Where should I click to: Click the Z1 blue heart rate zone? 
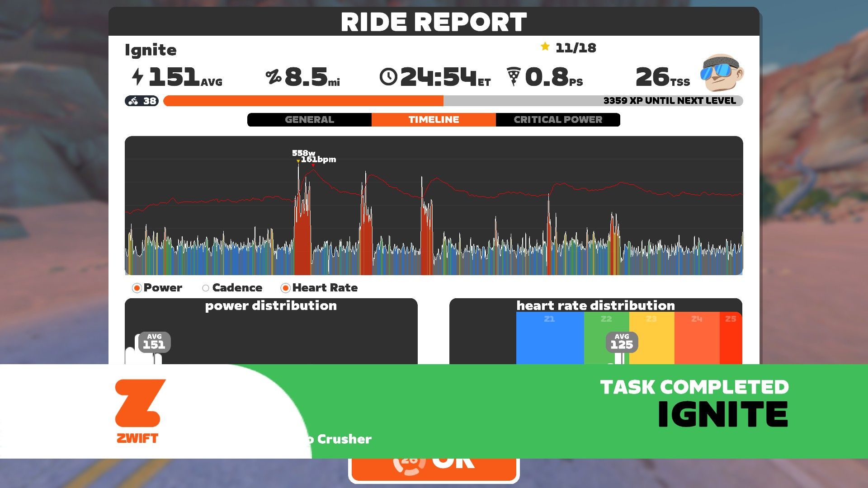pos(550,338)
